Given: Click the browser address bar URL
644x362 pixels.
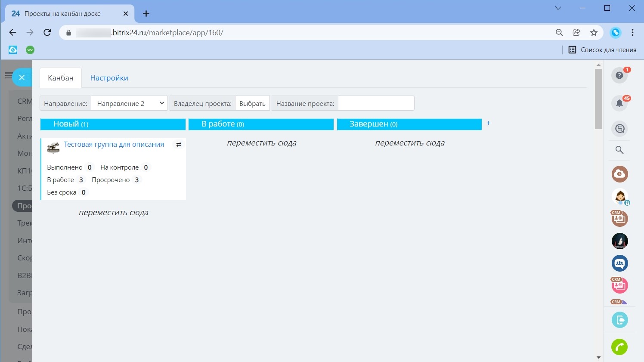Looking at the screenshot, I should click(168, 33).
